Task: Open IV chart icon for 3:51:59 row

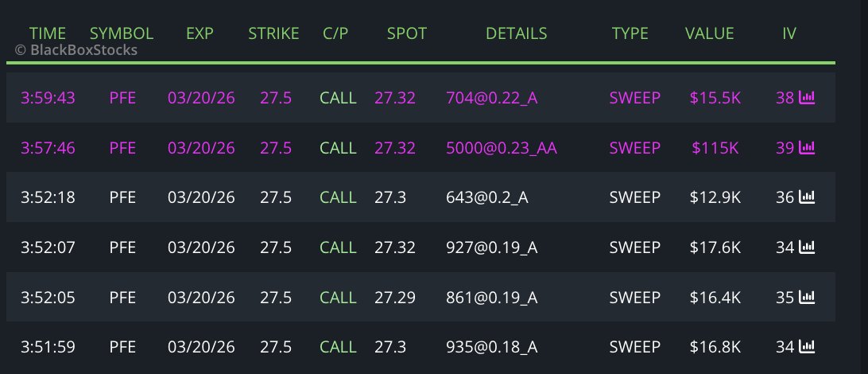Action: coord(807,347)
